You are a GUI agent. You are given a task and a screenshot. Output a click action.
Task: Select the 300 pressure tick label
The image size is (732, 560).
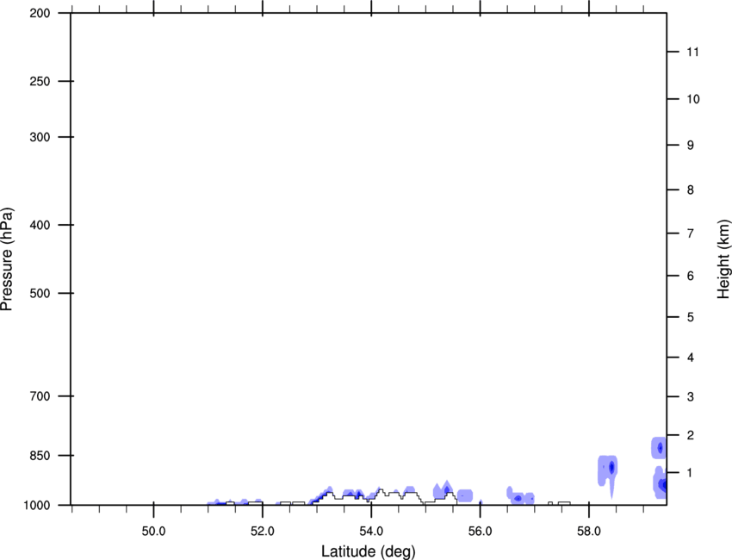40,137
